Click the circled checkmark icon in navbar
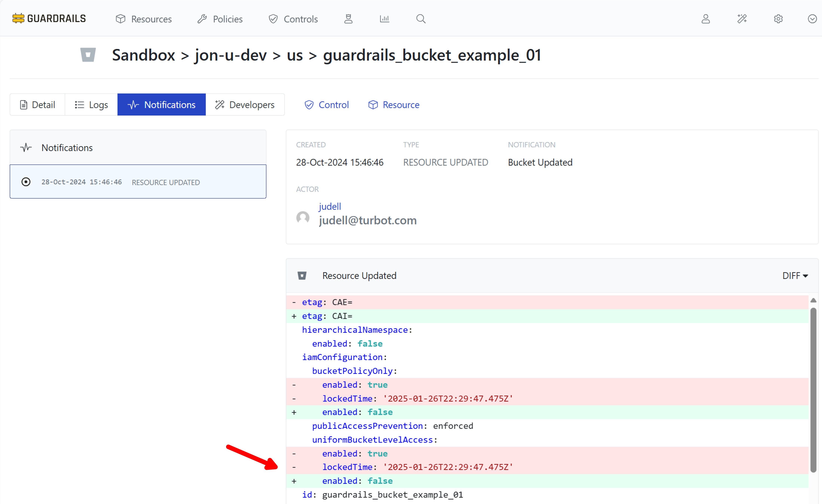The image size is (822, 504). [x=812, y=19]
